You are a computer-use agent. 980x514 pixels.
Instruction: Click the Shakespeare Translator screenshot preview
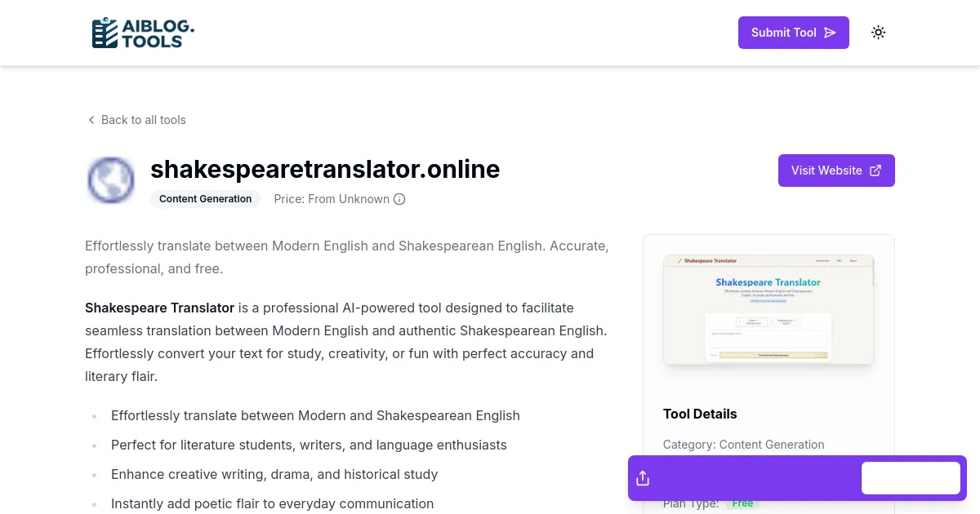tap(768, 310)
